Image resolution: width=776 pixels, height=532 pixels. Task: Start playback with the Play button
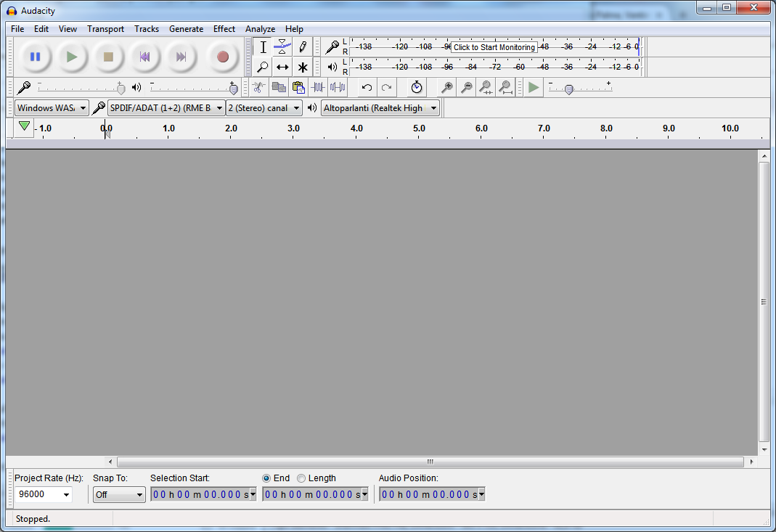coord(72,57)
